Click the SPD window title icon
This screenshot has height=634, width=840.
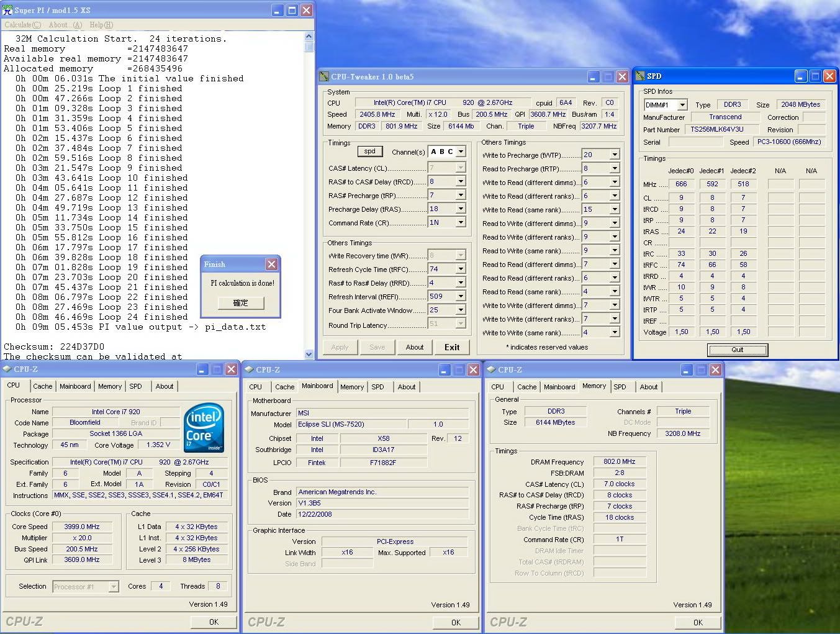tap(639, 76)
